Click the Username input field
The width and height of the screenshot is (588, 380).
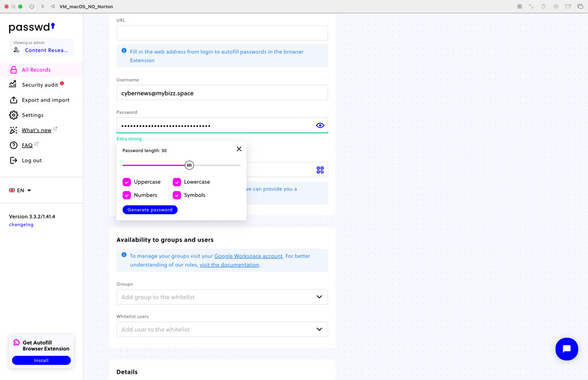click(222, 93)
